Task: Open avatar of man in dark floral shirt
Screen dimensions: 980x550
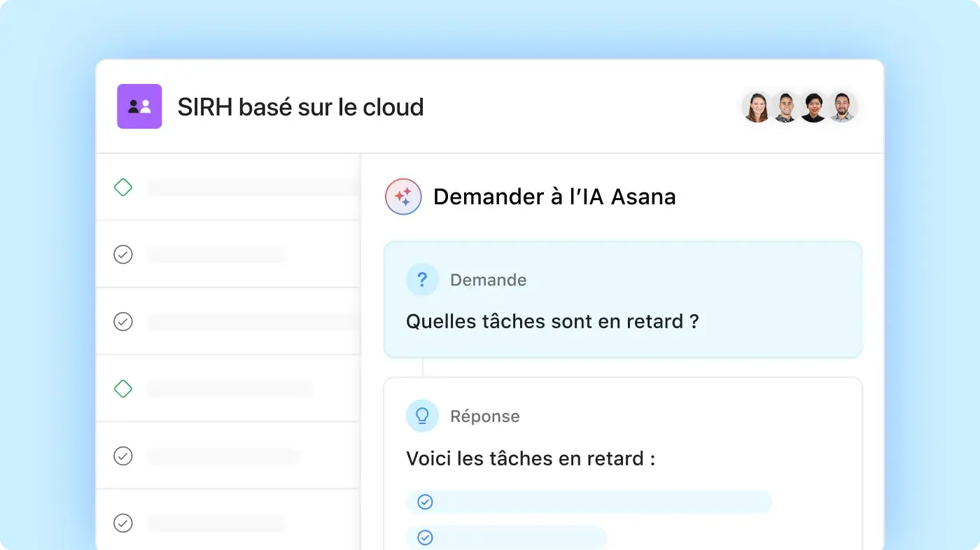Action: (x=785, y=107)
